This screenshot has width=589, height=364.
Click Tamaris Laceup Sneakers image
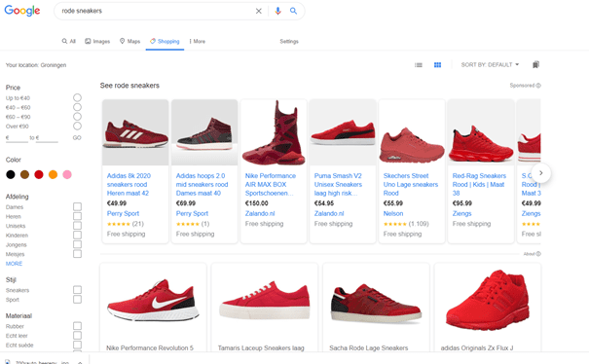point(265,301)
